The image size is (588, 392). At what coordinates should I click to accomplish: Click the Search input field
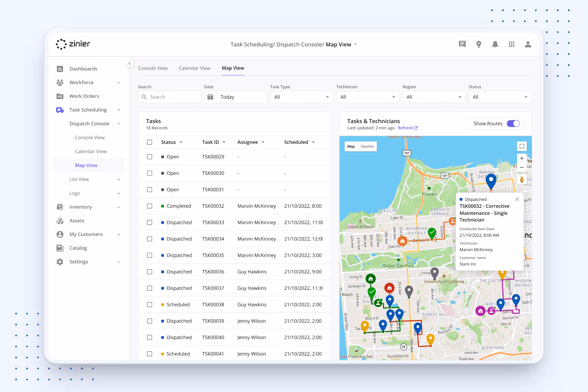(169, 97)
